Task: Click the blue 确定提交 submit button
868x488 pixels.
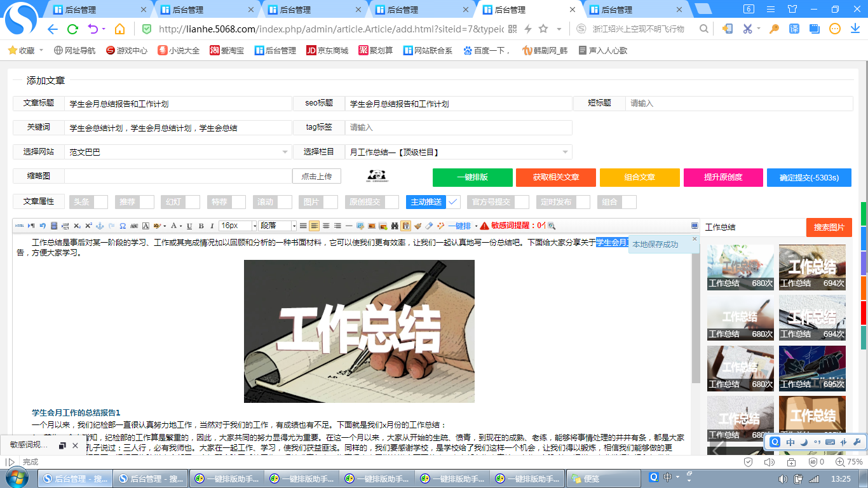Action: coord(810,177)
